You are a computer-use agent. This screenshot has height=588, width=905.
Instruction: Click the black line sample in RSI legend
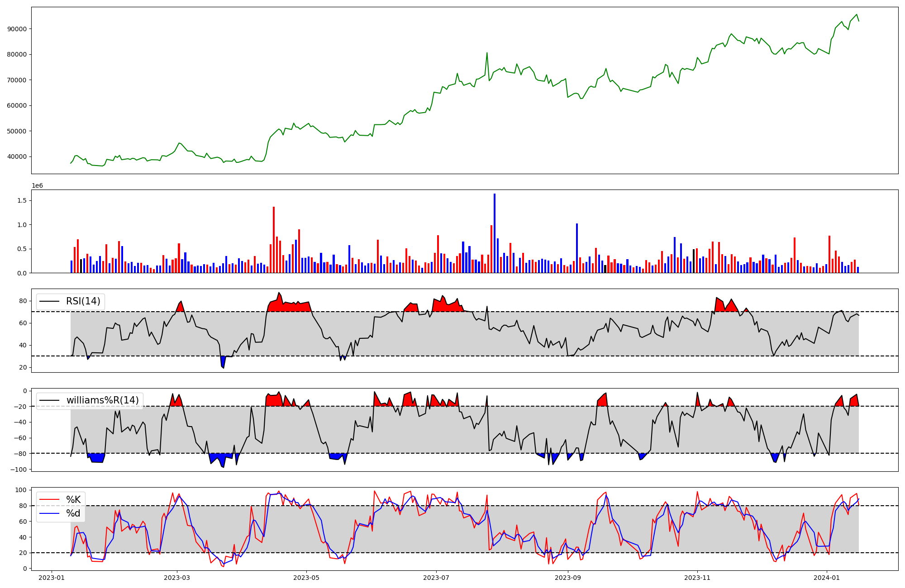tap(50, 302)
